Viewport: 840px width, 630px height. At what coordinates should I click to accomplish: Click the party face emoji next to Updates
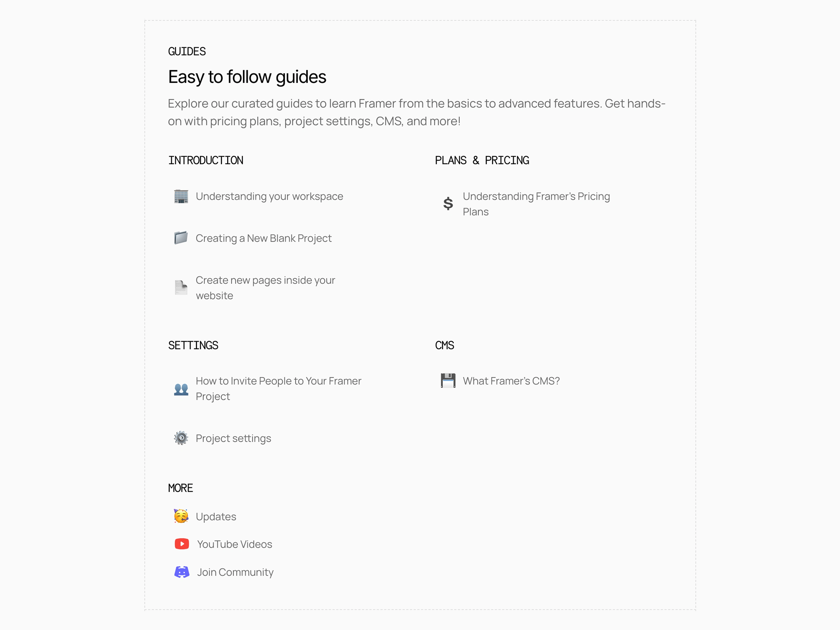[x=181, y=516]
